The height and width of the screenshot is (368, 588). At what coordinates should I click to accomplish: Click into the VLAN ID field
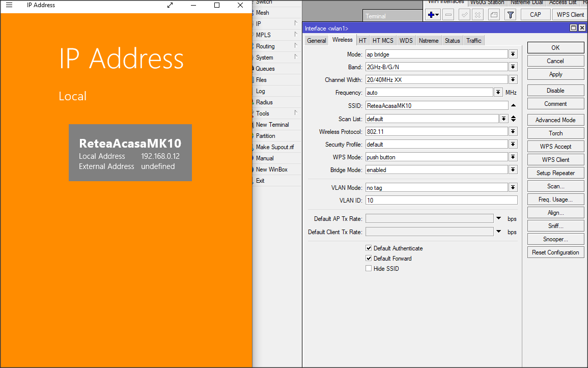441,200
